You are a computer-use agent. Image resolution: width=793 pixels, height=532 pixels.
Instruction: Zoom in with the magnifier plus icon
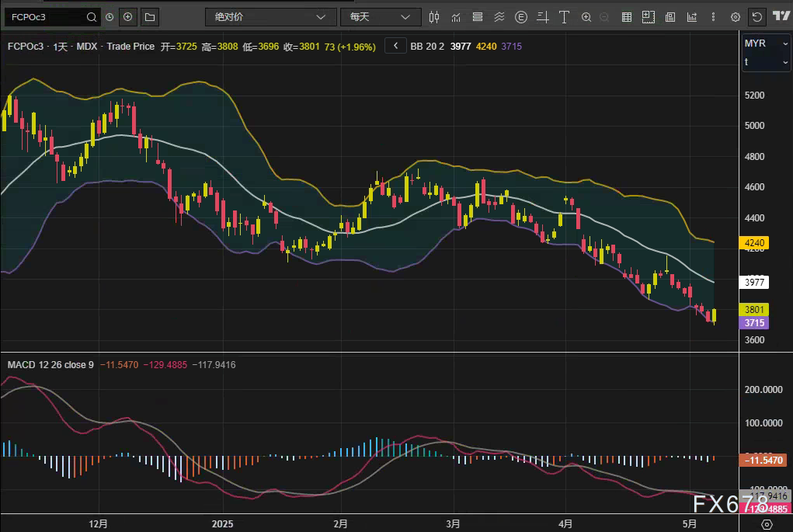tap(586, 16)
